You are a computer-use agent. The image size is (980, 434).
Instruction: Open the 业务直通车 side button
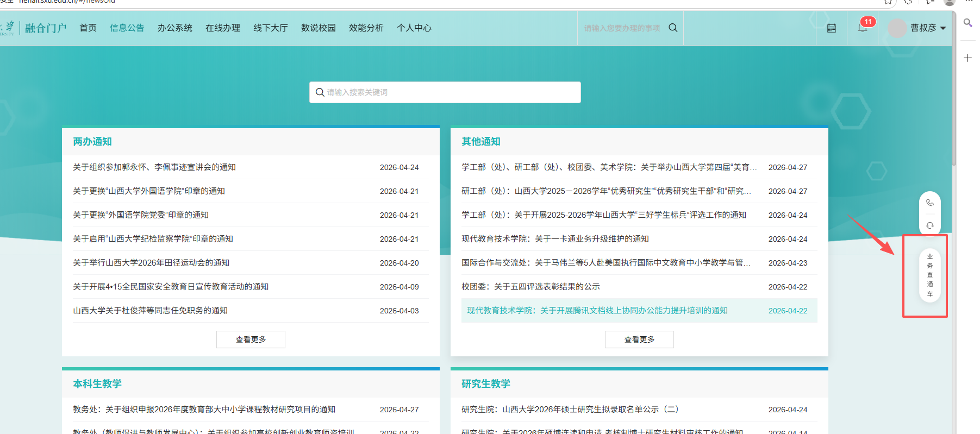point(930,275)
